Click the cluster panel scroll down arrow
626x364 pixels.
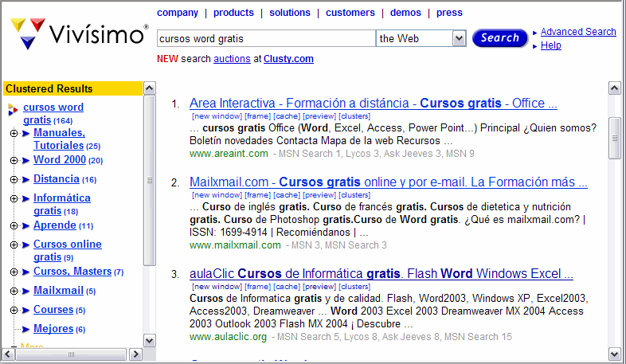tap(149, 341)
